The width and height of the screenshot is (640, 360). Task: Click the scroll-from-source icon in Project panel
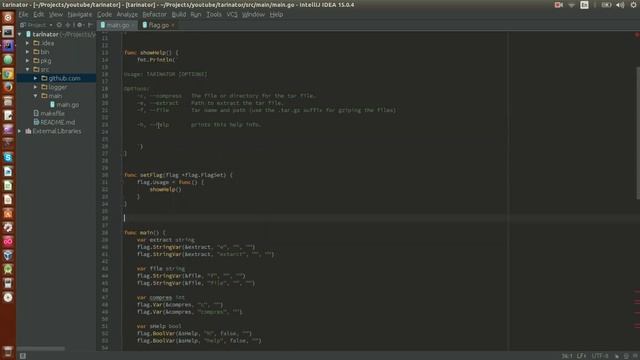(x=59, y=25)
